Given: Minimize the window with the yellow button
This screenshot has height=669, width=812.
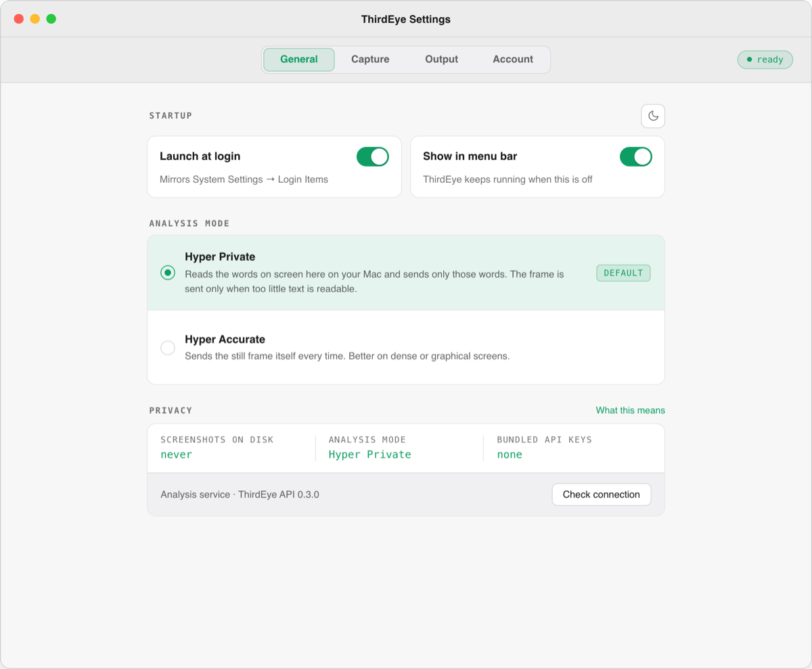Looking at the screenshot, I should coord(35,19).
